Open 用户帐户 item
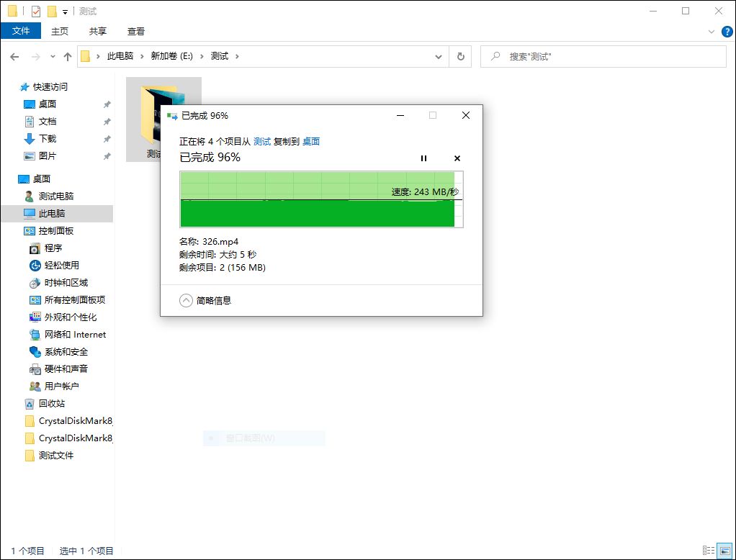 pyautogui.click(x=61, y=386)
